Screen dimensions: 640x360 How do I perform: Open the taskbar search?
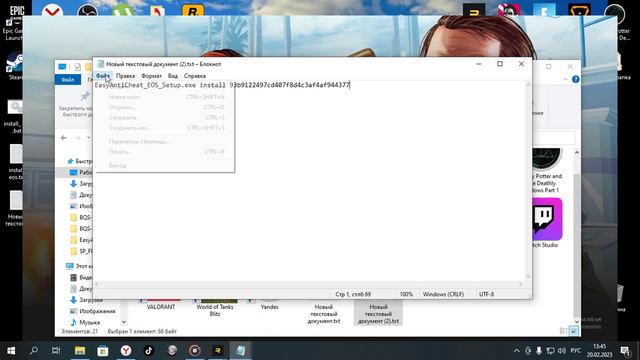point(33,350)
